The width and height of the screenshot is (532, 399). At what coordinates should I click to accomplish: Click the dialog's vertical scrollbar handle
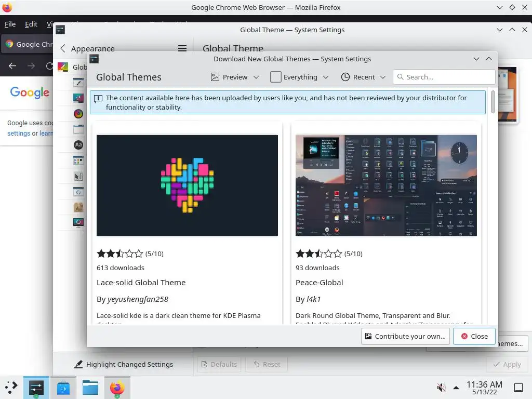pos(493,102)
